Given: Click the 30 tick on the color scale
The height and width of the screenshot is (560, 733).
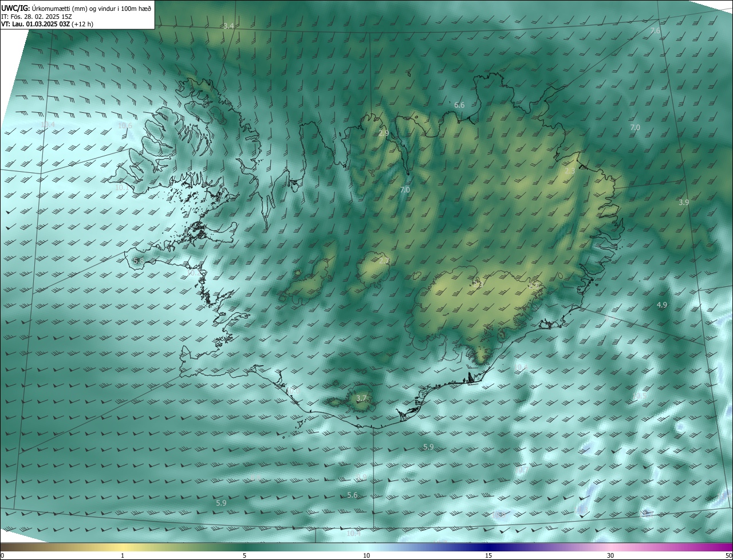Looking at the screenshot, I should (610, 556).
